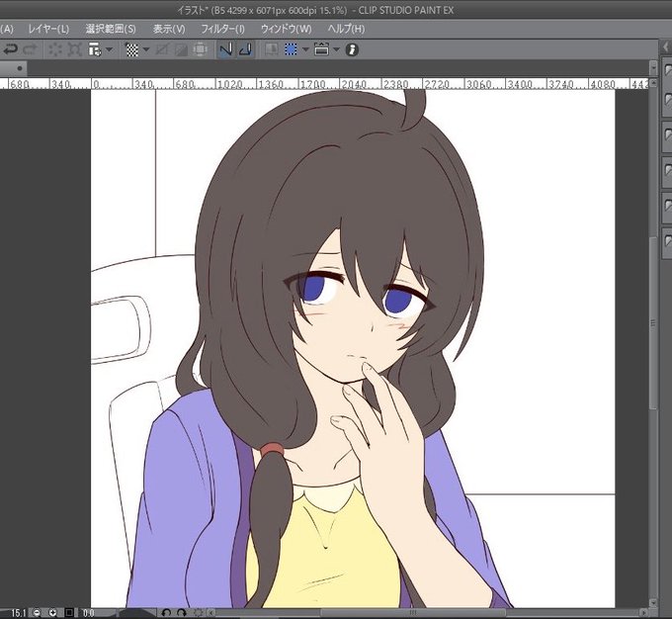This screenshot has height=619, width=672.
Task: Click the Redo arrow icon
Action: tap(30, 49)
